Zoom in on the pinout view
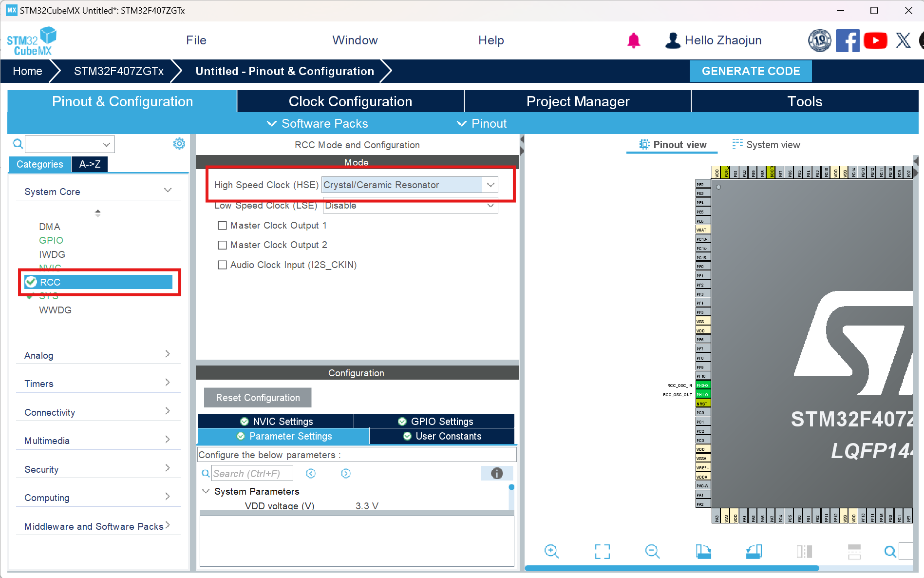Screen dimensions: 924x578 [551, 551]
